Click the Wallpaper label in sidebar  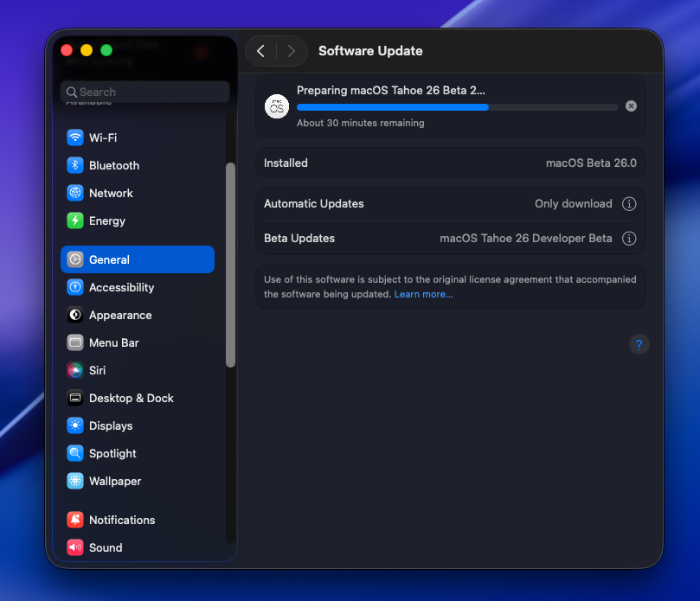pyautogui.click(x=115, y=481)
